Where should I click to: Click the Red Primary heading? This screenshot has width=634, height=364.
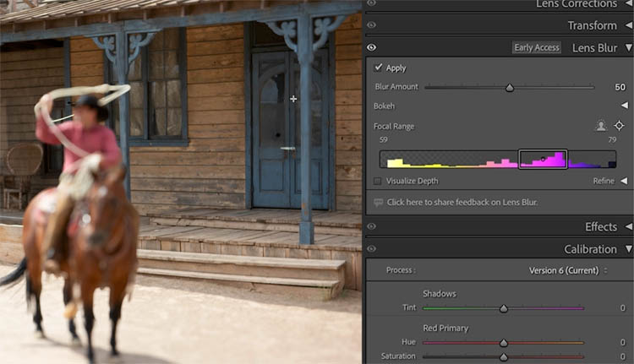click(445, 328)
